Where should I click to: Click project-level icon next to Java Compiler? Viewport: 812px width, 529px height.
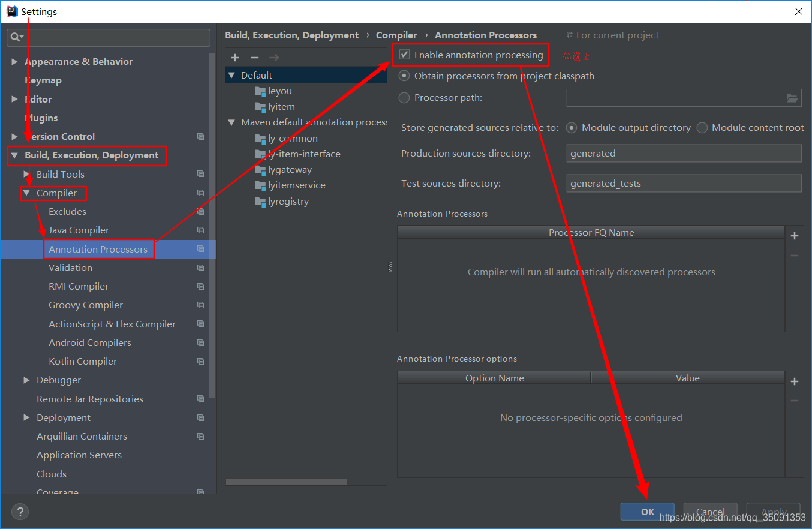tap(200, 230)
